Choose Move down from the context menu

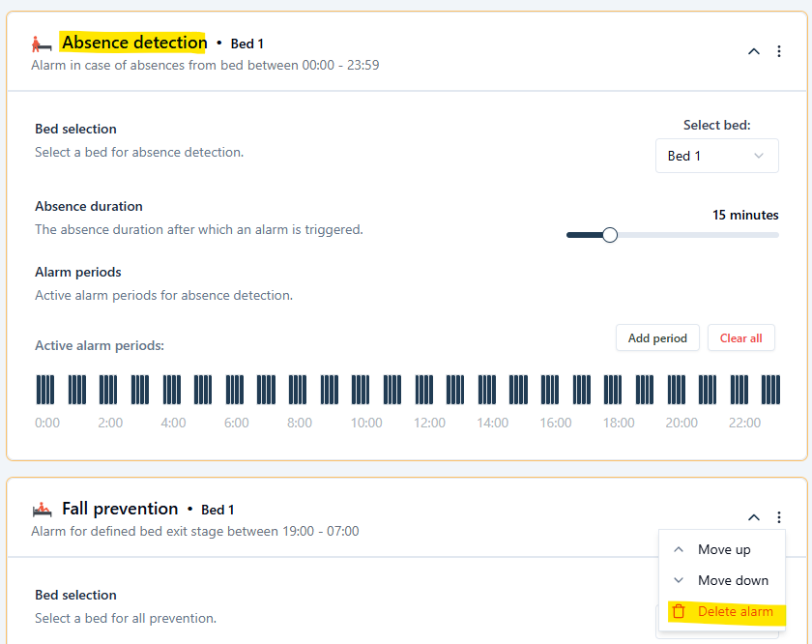pyautogui.click(x=733, y=580)
